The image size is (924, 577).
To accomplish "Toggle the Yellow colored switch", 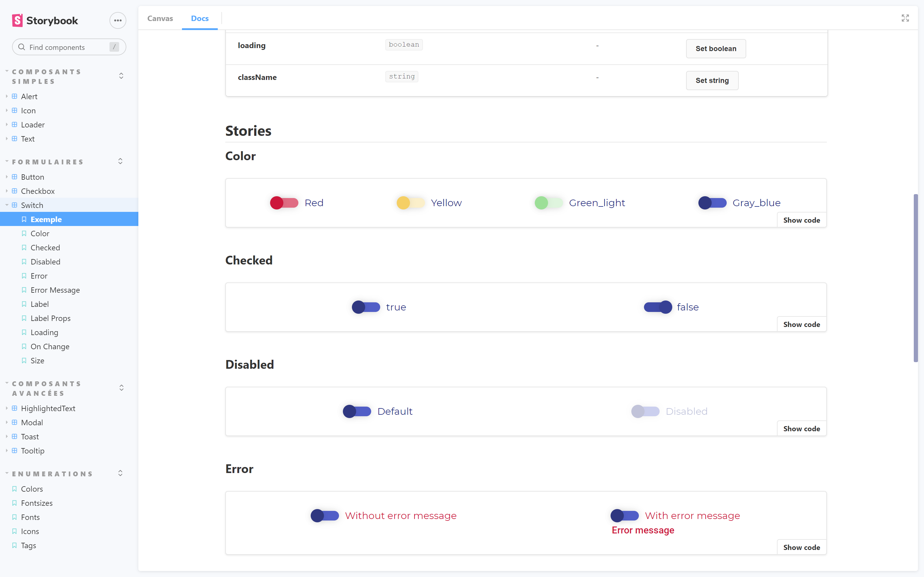I will click(x=411, y=203).
